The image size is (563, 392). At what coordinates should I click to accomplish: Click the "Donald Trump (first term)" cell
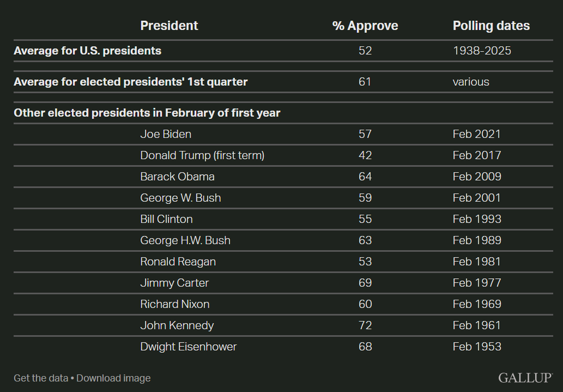click(x=202, y=156)
